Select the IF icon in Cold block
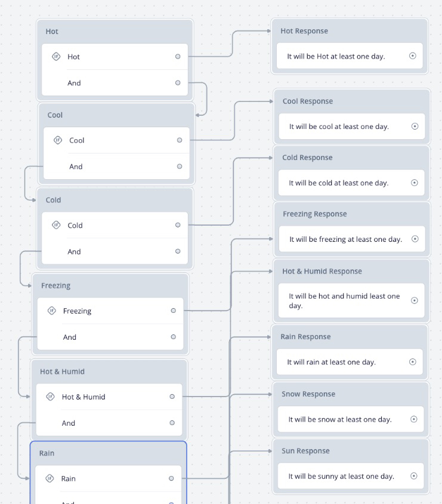442x504 pixels. click(56, 225)
